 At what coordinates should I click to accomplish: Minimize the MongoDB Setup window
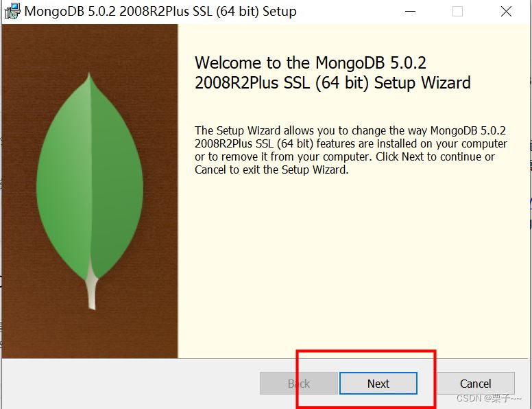[411, 12]
